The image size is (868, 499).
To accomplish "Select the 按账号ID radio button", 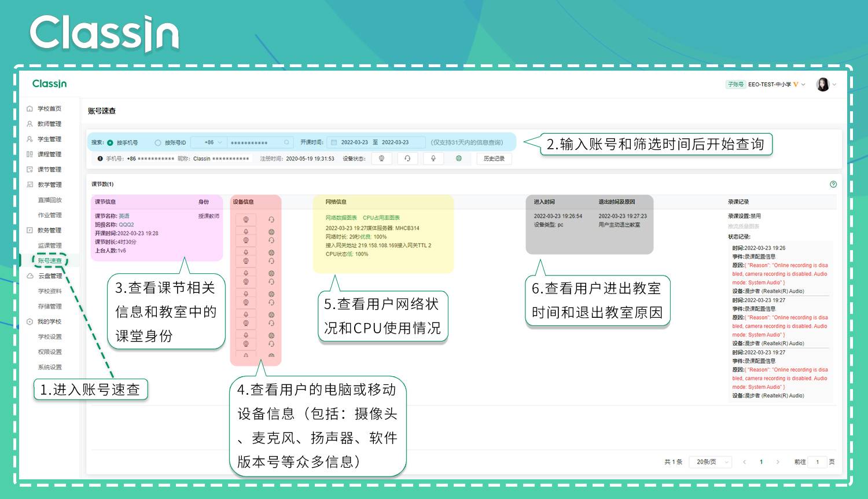I will coord(158,142).
